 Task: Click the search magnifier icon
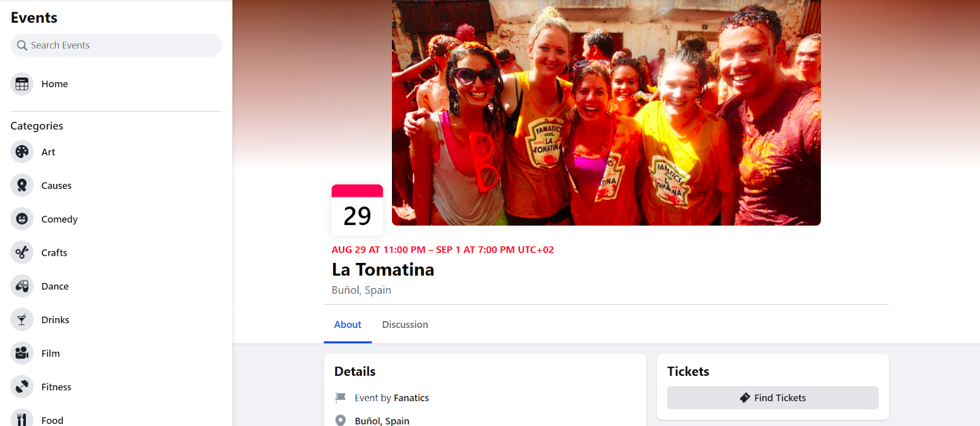tap(22, 45)
